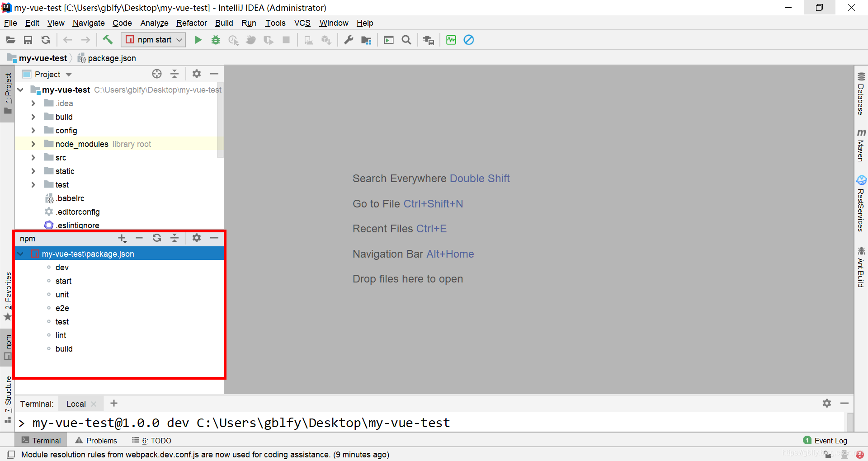Click the Project tree vertical scrollbar
The height and width of the screenshot is (461, 868).
tap(220, 120)
